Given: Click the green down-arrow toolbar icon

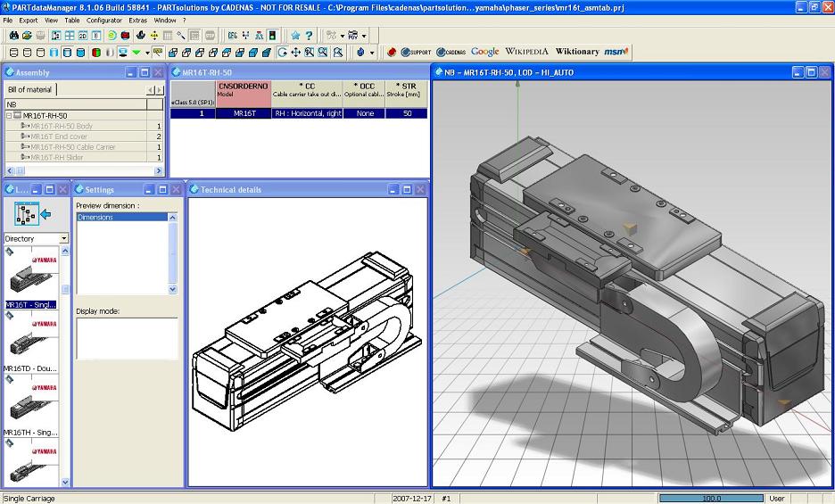Looking at the screenshot, I should pos(136,53).
